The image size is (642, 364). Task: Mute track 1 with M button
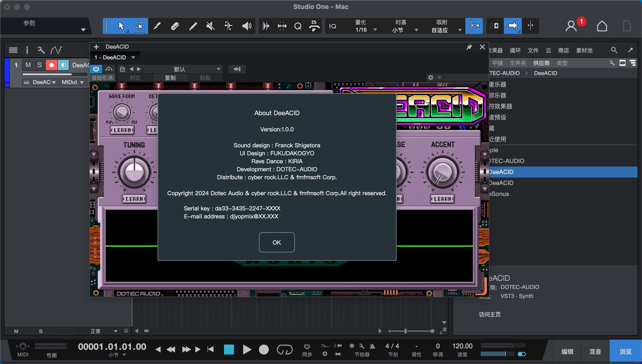pos(28,65)
